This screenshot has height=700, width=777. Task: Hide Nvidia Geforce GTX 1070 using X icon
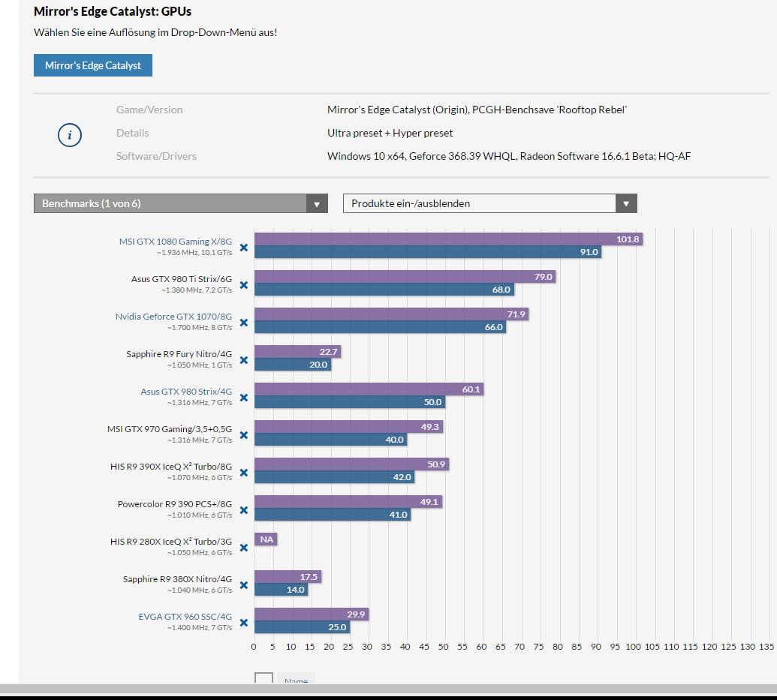(x=243, y=323)
